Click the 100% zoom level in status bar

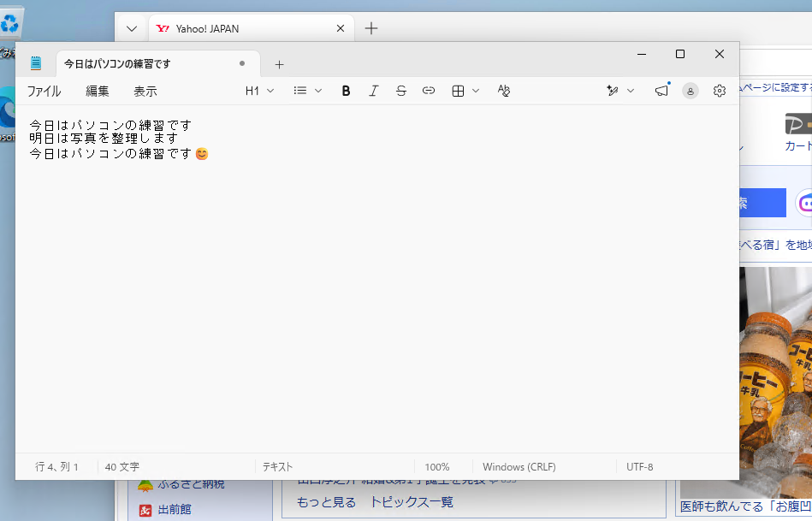tap(437, 467)
